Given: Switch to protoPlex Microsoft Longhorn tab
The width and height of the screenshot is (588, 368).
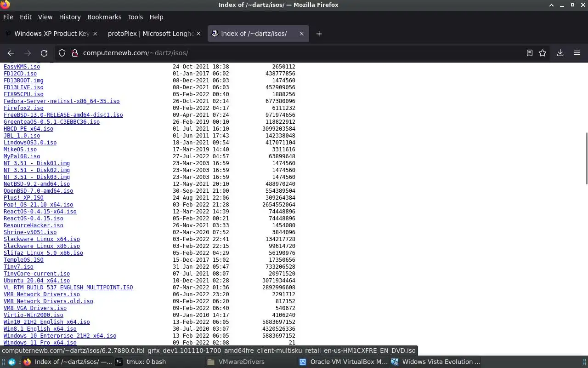Looking at the screenshot, I should pos(151,34).
